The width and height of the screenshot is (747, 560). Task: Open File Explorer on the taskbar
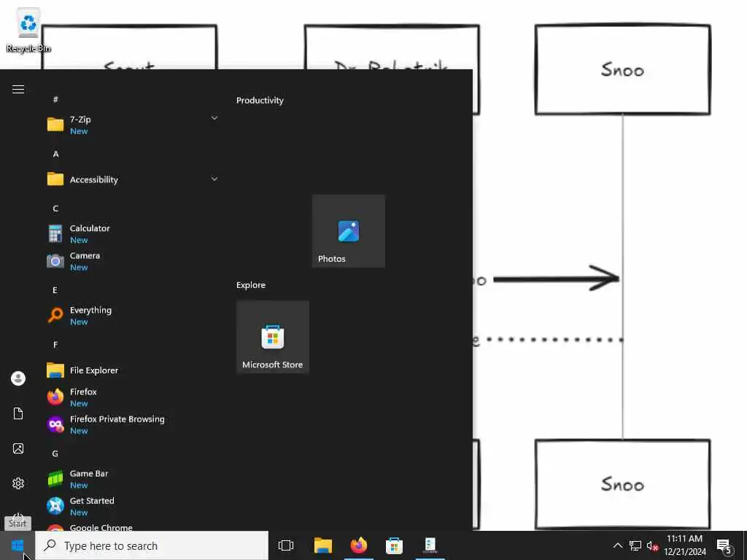323,545
